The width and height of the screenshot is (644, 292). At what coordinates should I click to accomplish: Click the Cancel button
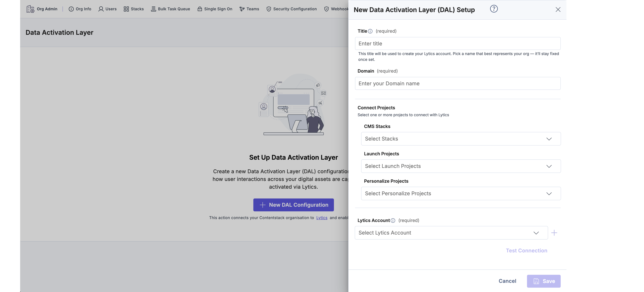(x=507, y=281)
